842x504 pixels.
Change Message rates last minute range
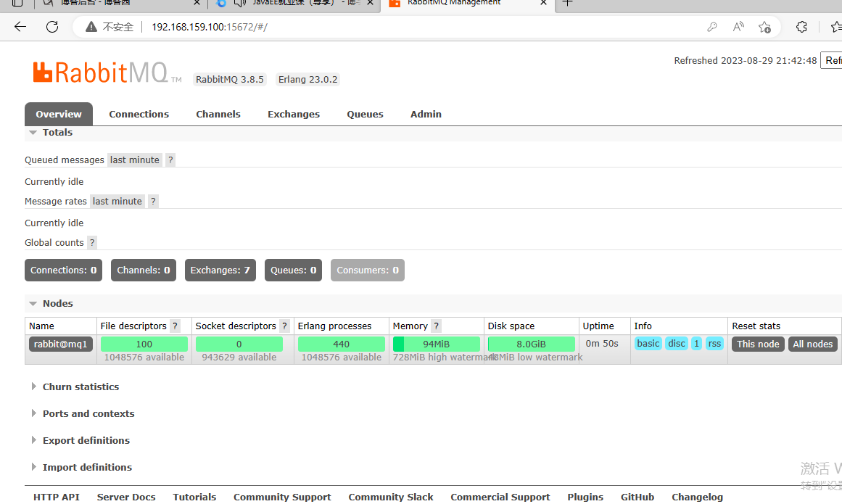[x=117, y=202]
